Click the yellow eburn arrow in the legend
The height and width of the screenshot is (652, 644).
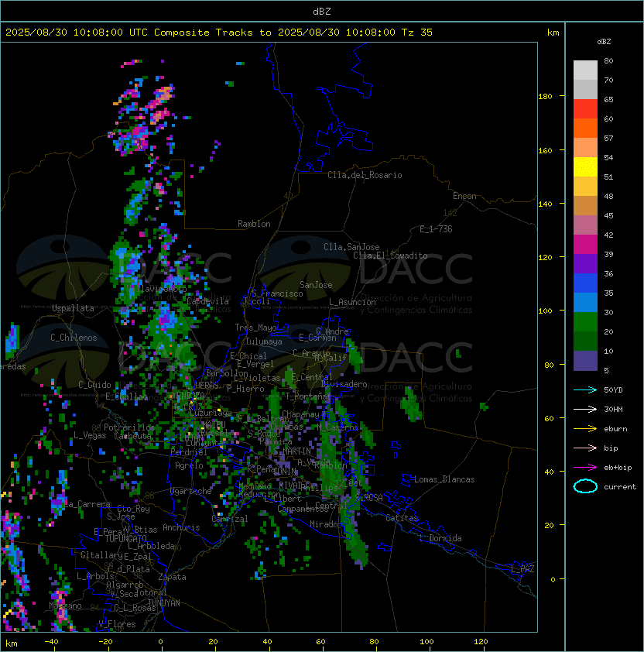585,429
